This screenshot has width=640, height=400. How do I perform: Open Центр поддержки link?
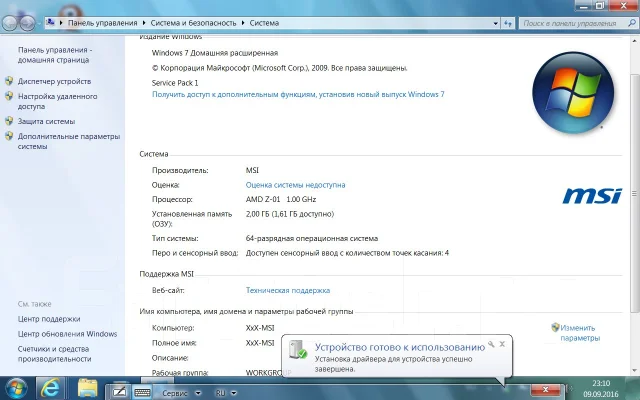click(x=49, y=319)
